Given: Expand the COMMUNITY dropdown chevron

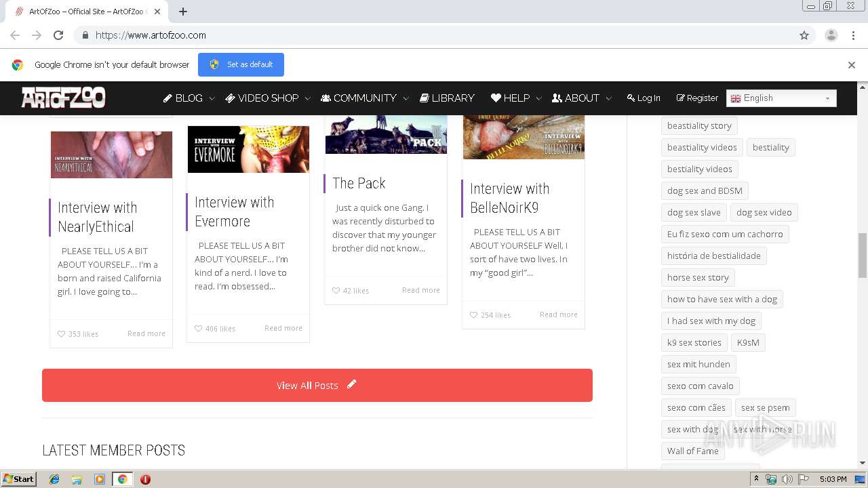Looking at the screenshot, I should point(406,99).
